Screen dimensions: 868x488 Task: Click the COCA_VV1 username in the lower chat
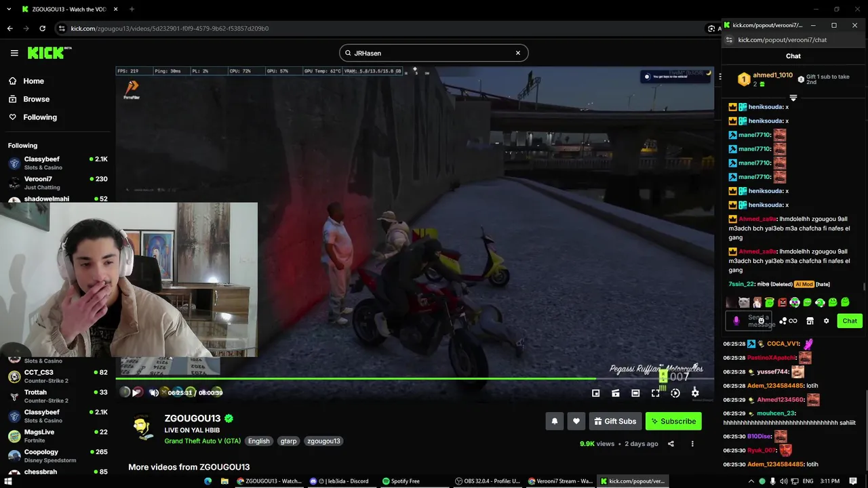pyautogui.click(x=783, y=344)
